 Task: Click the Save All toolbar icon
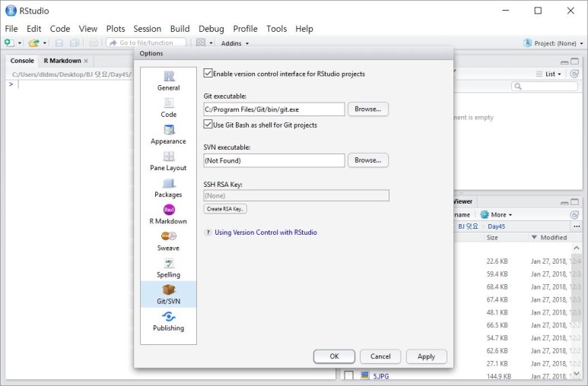[x=75, y=43]
